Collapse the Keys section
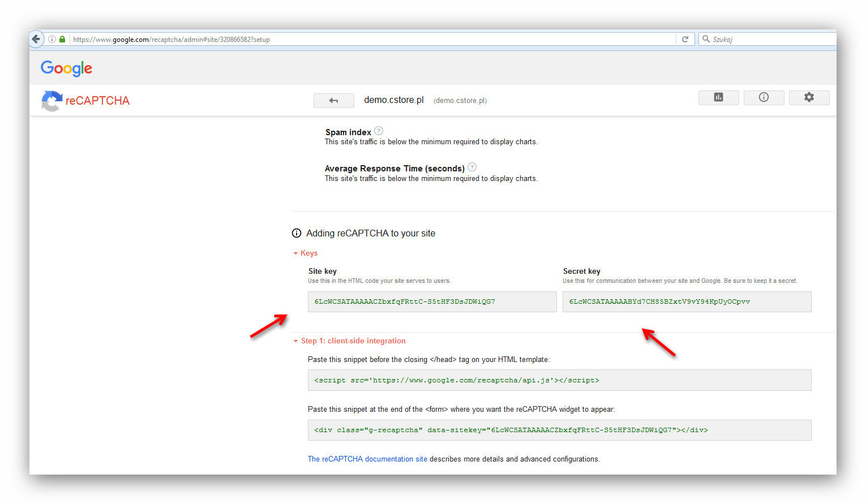Image resolution: width=866 pixels, height=504 pixels. (306, 253)
